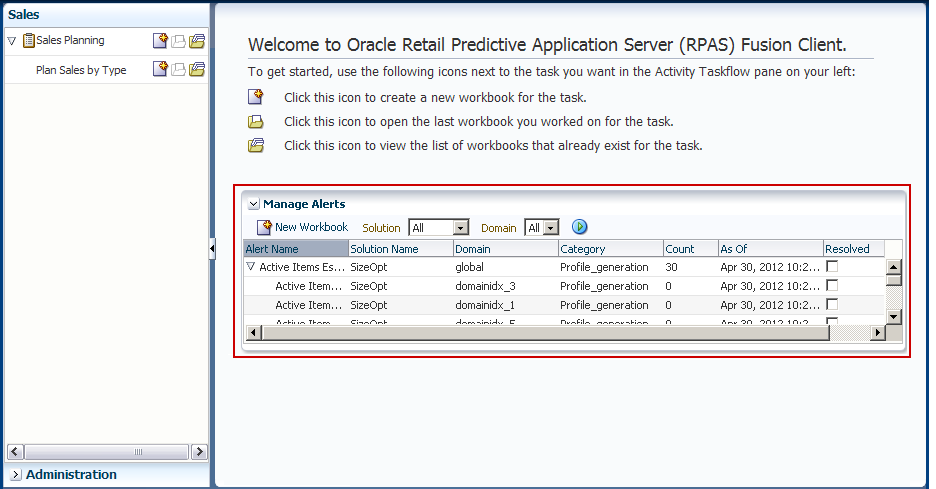
Task: Open the Solution dropdown
Action: click(x=460, y=227)
